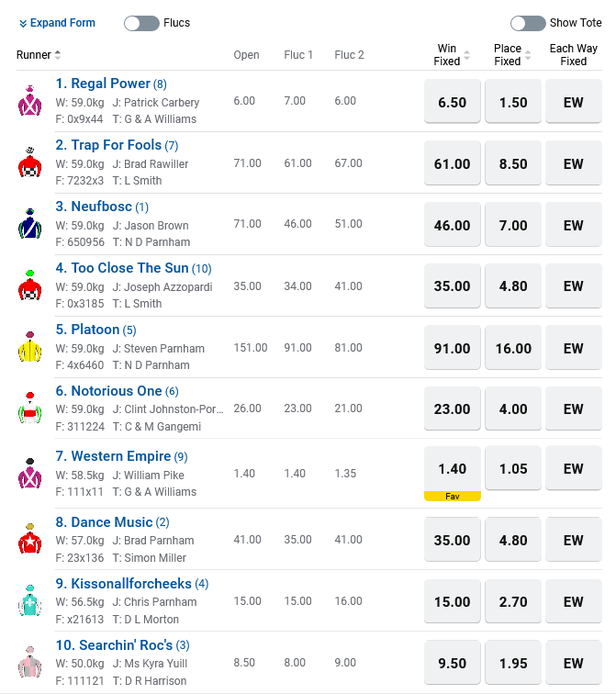
Task: Select Searchin' Roc's win odds 9.50
Action: (x=453, y=663)
